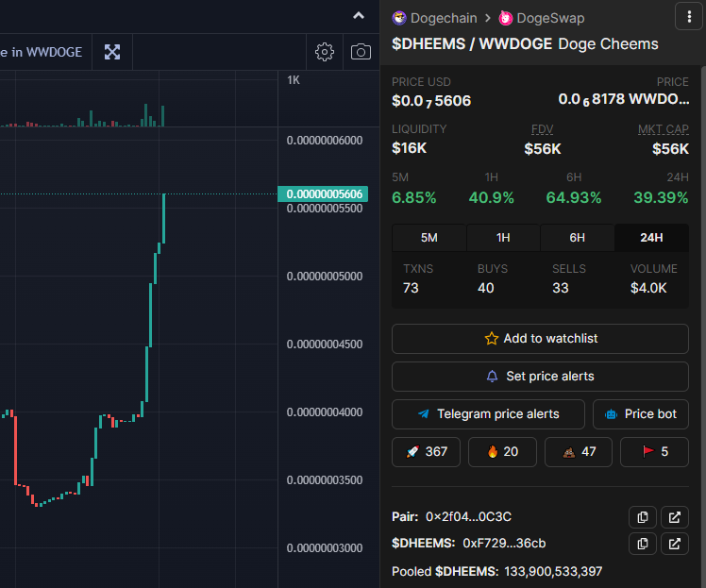Set price alerts for this pair
The width and height of the screenshot is (706, 588).
540,377
